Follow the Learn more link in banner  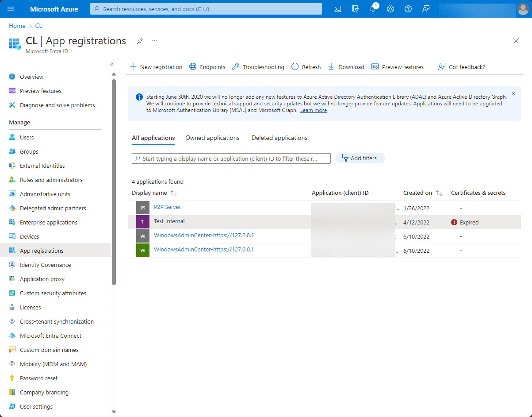point(314,110)
